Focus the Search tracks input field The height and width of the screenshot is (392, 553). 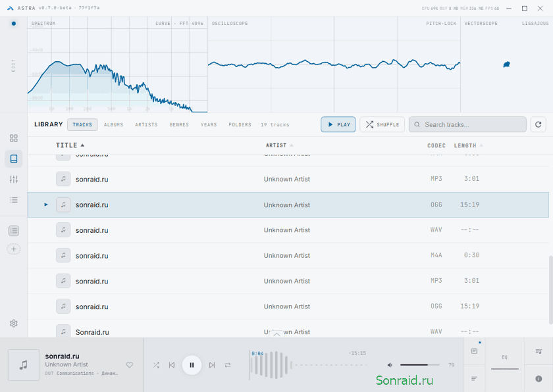point(467,124)
